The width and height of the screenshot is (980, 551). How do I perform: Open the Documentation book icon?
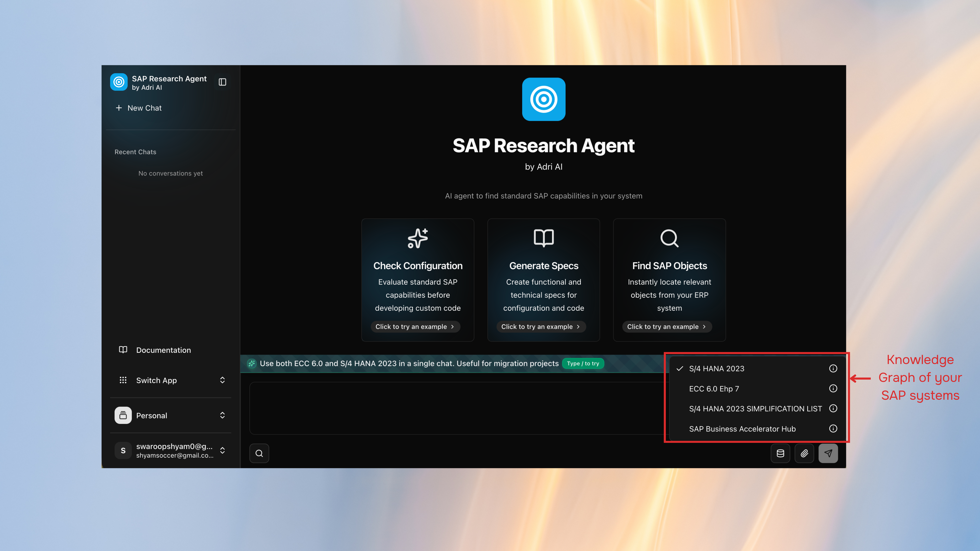(x=123, y=350)
